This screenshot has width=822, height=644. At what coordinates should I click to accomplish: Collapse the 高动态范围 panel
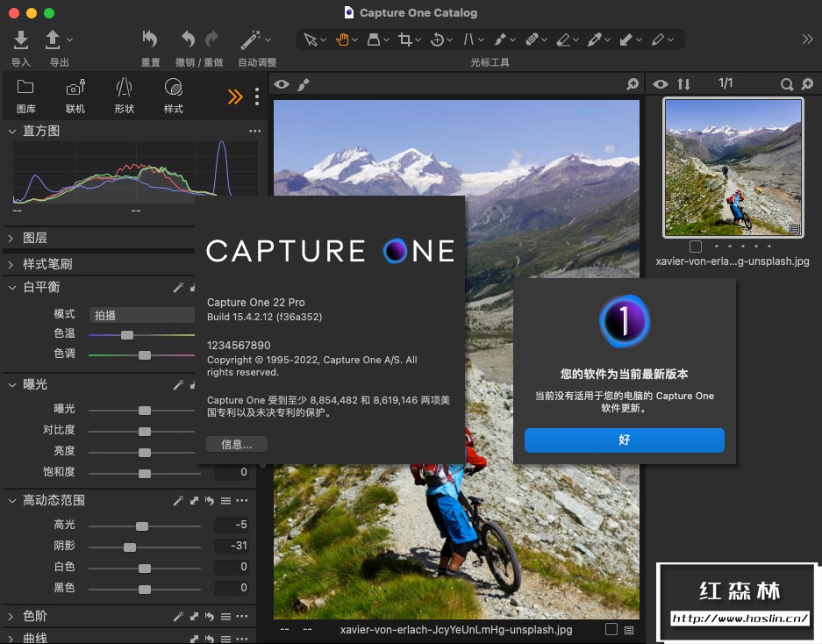11,500
